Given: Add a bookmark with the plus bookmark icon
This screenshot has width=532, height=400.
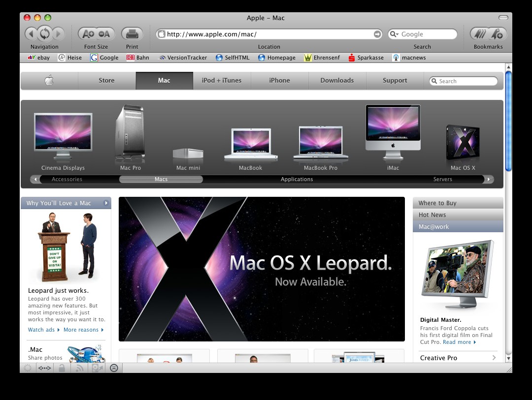Looking at the screenshot, I should 498,34.
